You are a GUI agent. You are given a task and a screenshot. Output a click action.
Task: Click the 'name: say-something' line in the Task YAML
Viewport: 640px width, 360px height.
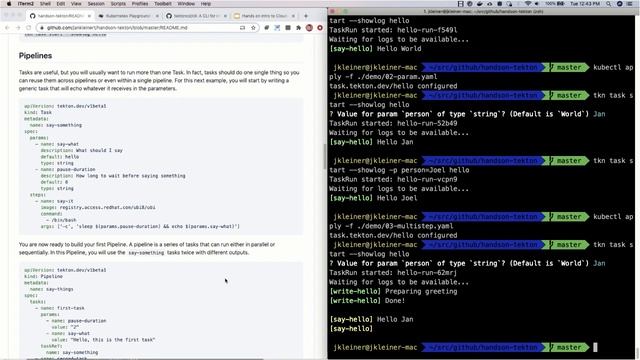[x=56, y=125]
